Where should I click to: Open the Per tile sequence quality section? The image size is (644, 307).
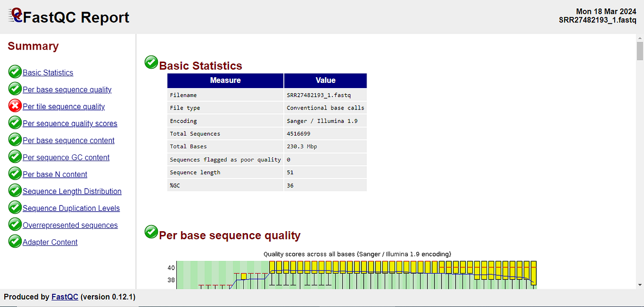pyautogui.click(x=64, y=106)
